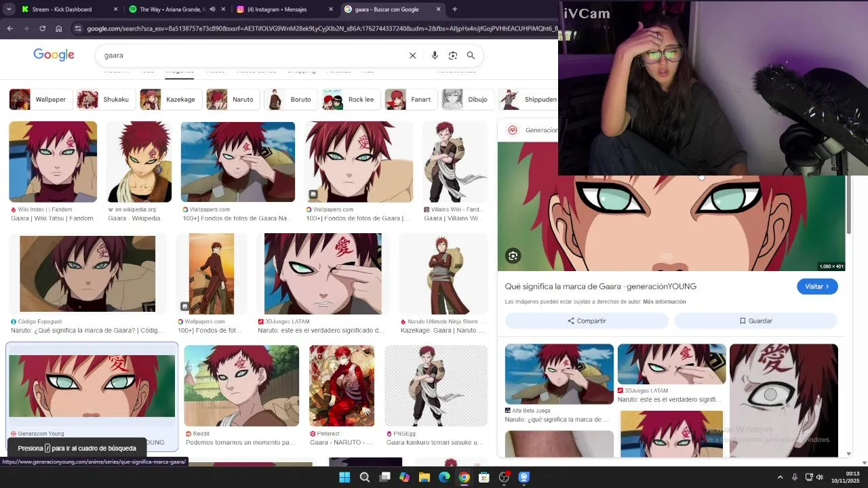
Task: Open a new tab with plus icon
Action: click(x=454, y=9)
